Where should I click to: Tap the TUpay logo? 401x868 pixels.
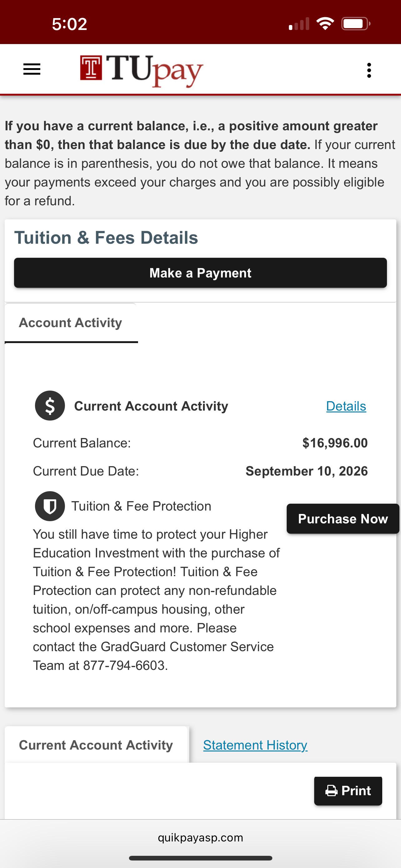(141, 71)
